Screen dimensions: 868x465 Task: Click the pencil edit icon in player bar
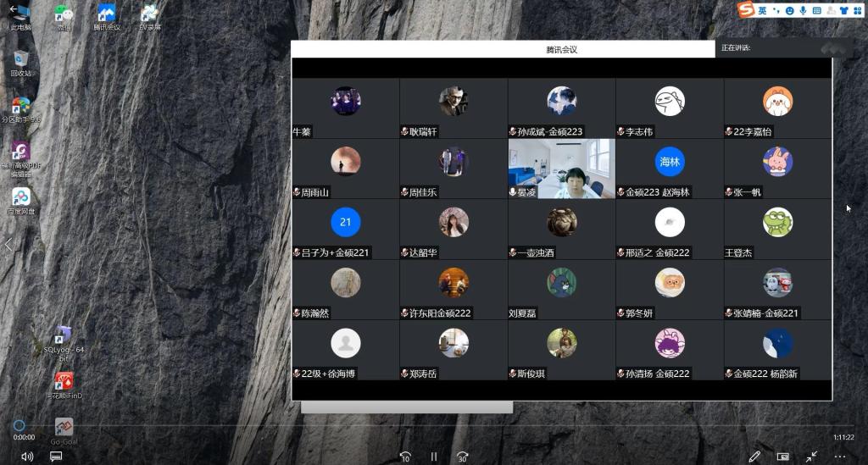(x=754, y=457)
